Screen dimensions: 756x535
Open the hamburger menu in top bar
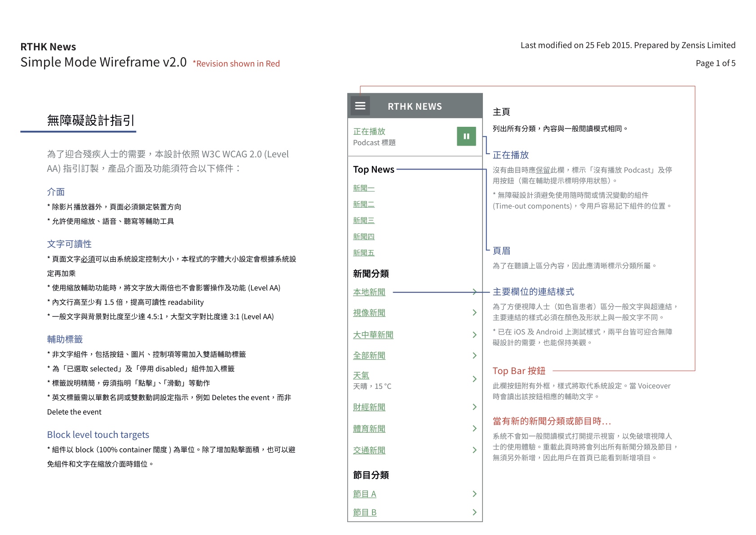360,106
